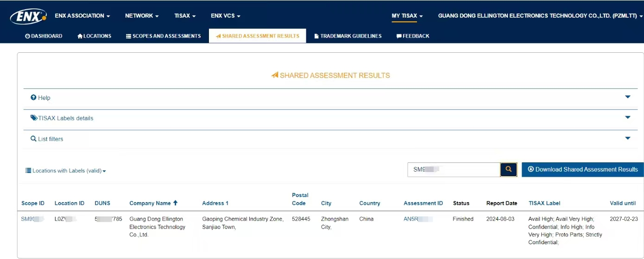Screen dimensions: 644x259
Task: Click the TISAX label cell Avail High
Action: click(565, 230)
